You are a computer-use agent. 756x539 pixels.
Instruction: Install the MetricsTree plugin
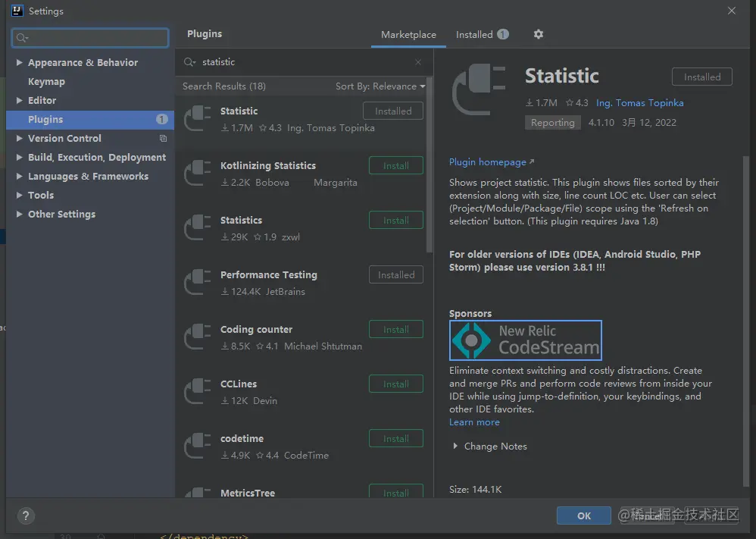396,491
